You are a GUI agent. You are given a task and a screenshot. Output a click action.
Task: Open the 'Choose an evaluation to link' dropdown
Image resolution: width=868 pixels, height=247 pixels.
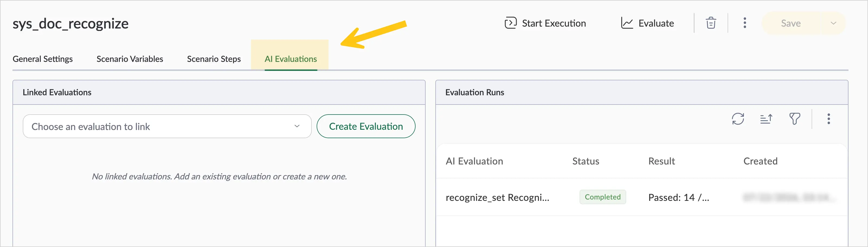[167, 126]
